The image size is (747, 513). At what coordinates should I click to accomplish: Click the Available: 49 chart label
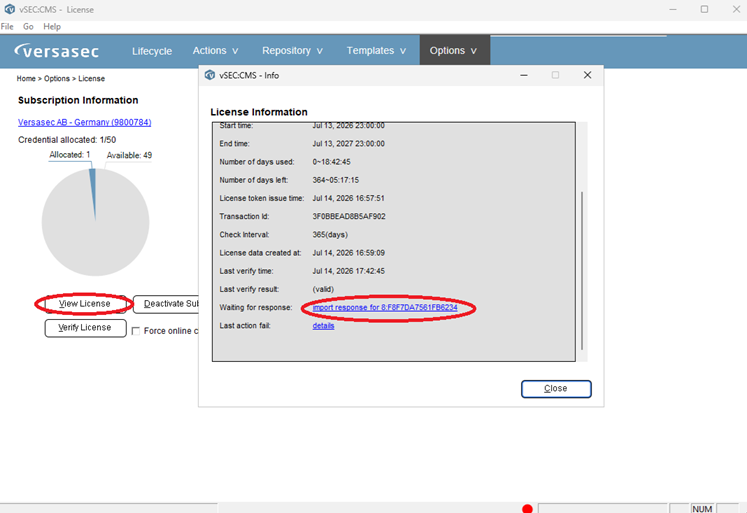129,155
